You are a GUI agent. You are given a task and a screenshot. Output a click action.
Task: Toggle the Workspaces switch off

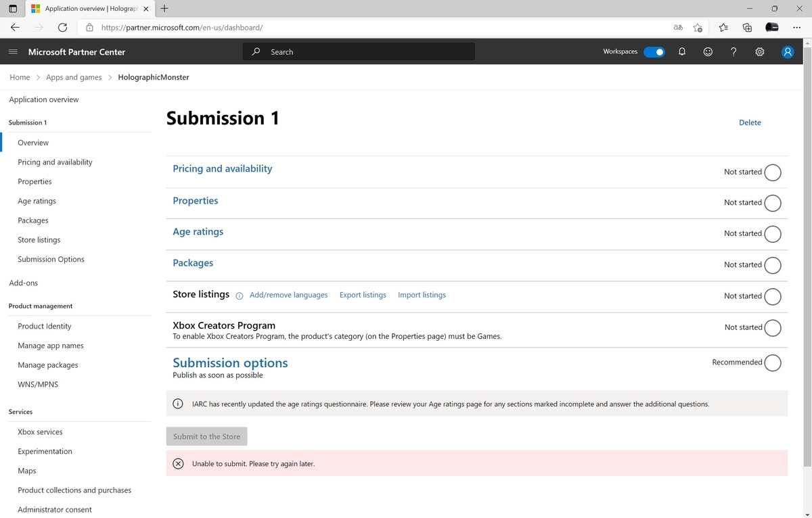pos(654,52)
